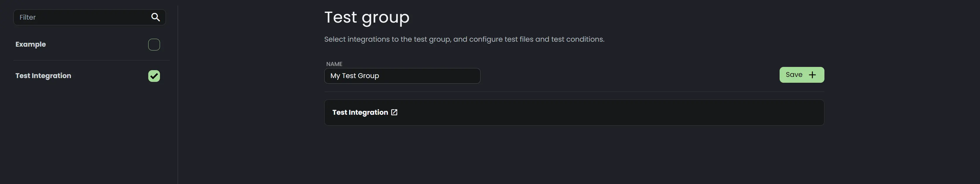Click the NAME field label
Screen dimensions: 980x184
click(x=334, y=64)
